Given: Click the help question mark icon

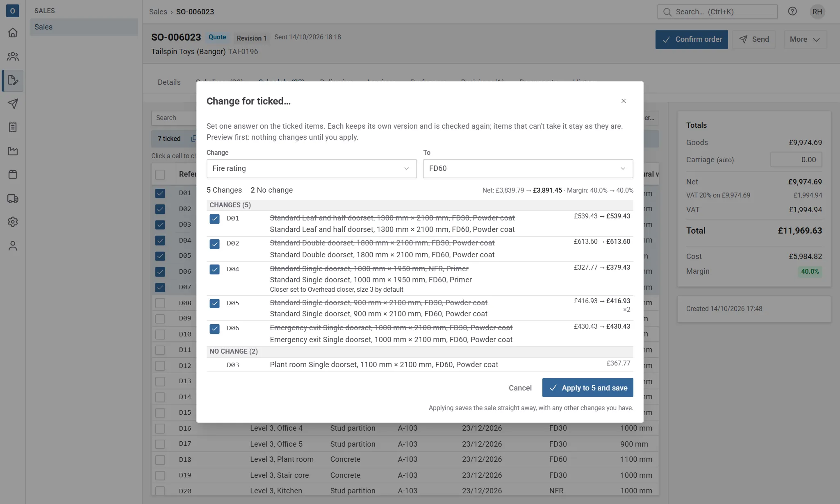Looking at the screenshot, I should 792,11.
